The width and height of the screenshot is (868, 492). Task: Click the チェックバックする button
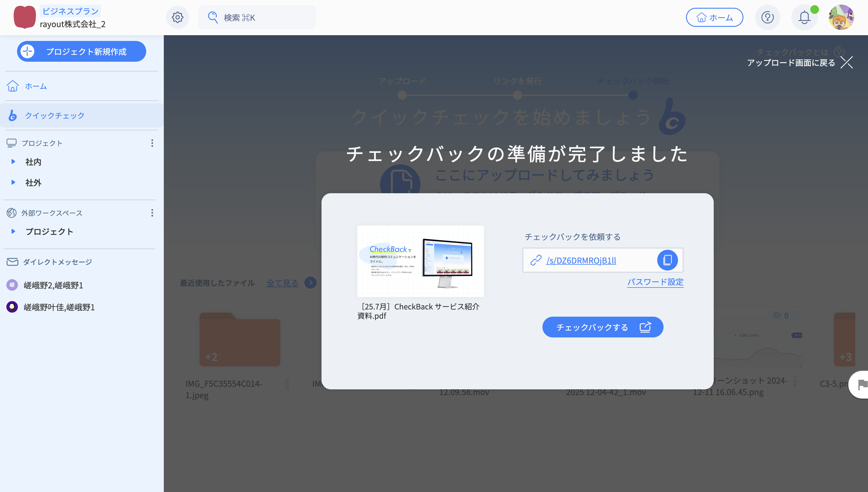[602, 327]
